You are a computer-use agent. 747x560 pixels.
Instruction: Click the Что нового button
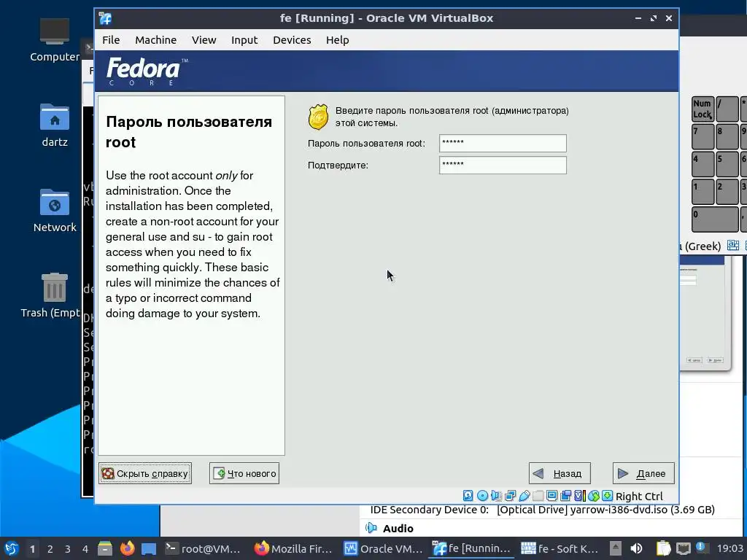pos(244,473)
